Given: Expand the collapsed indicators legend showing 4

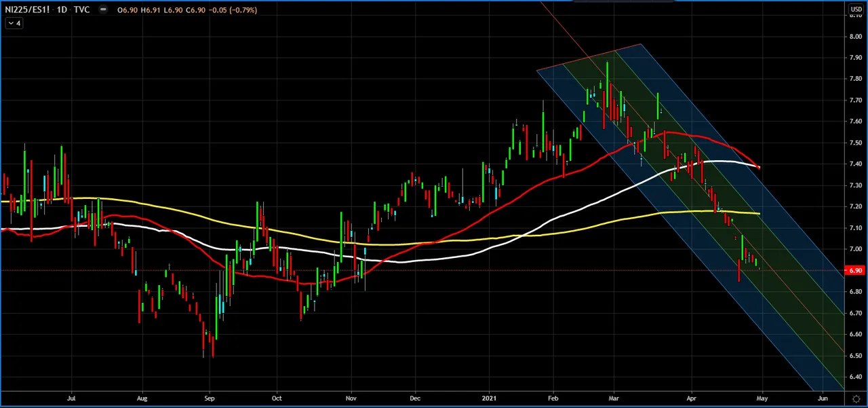Looking at the screenshot, I should [14, 23].
